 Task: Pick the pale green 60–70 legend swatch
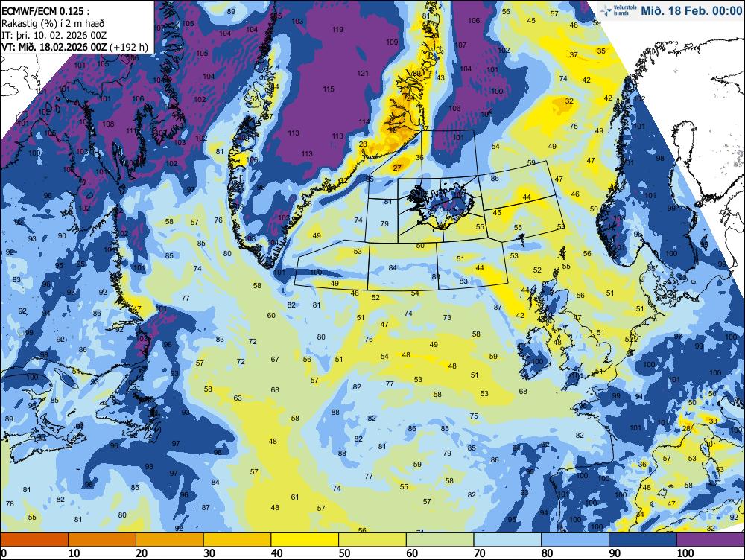click(x=440, y=539)
